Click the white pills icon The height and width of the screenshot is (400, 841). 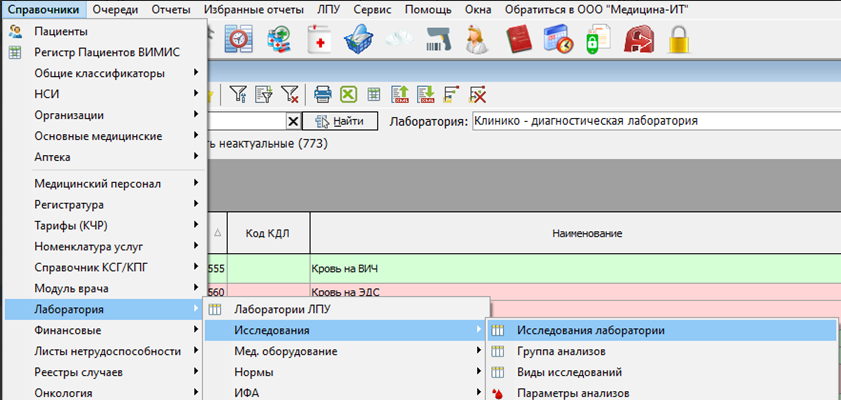(399, 38)
